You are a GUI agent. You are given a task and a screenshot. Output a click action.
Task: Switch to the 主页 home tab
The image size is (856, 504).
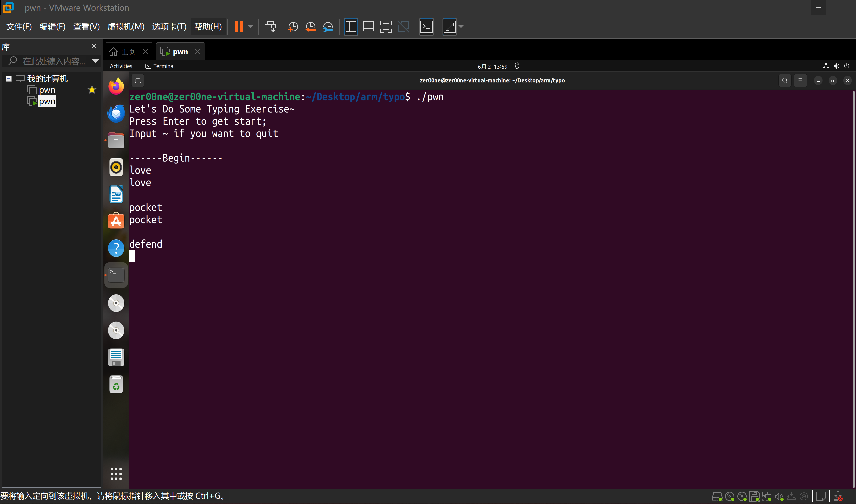coord(122,51)
